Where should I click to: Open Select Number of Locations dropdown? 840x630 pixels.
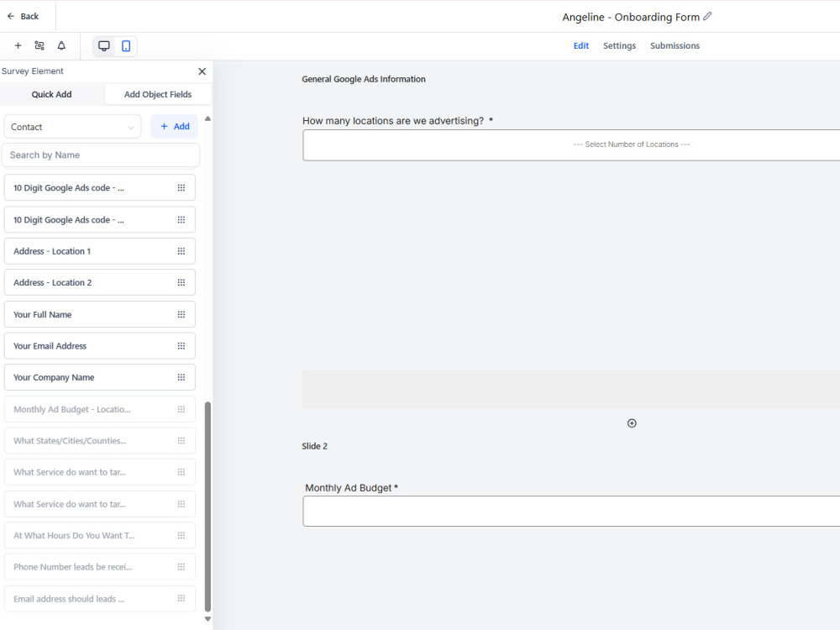click(571, 144)
